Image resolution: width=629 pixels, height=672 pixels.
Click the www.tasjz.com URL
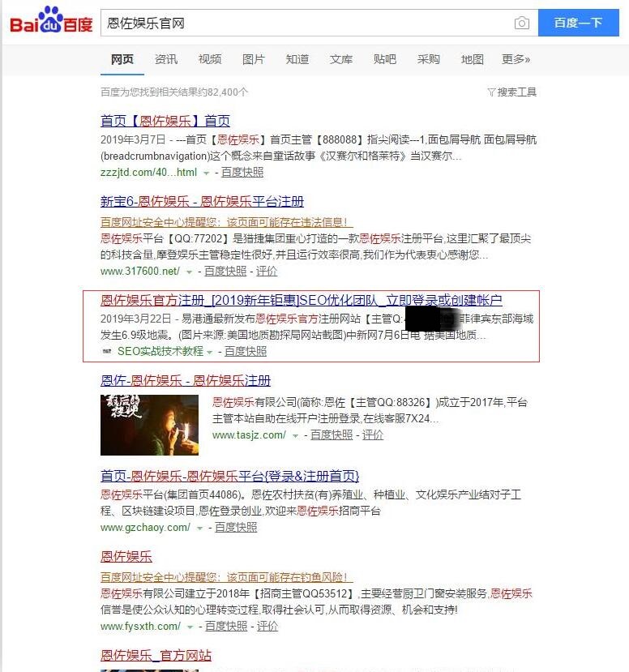point(249,435)
